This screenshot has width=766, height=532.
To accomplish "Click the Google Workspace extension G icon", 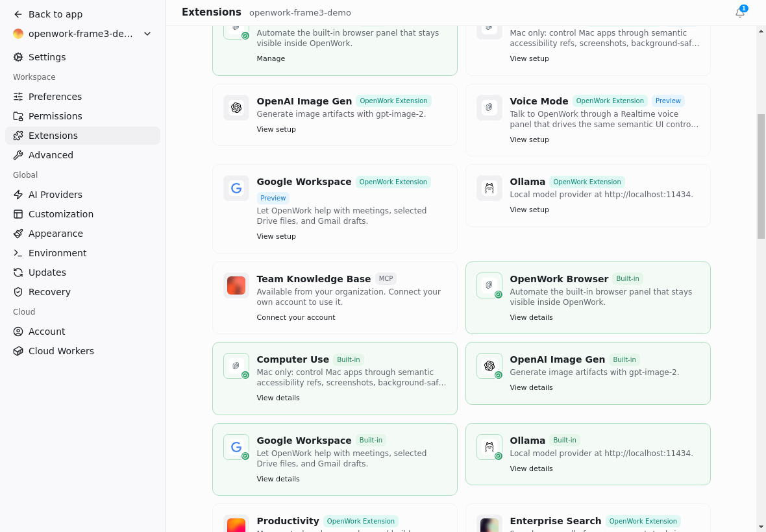I will [236, 188].
